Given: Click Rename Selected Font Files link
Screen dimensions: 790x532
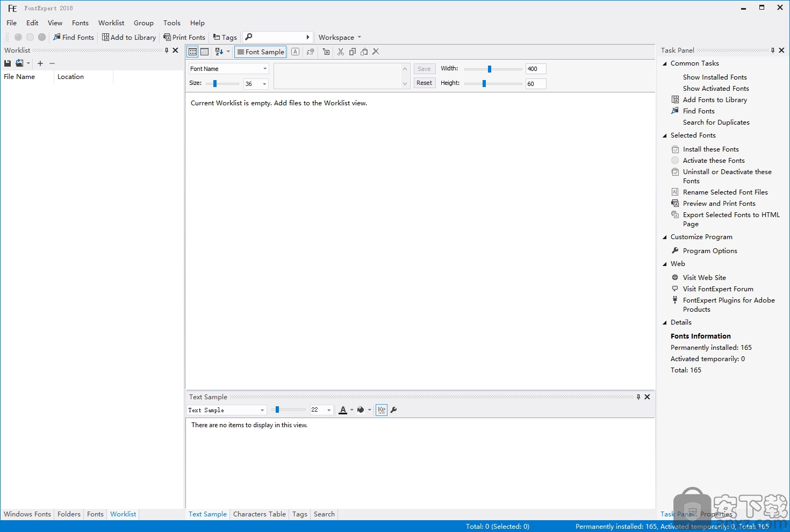Looking at the screenshot, I should tap(726, 192).
